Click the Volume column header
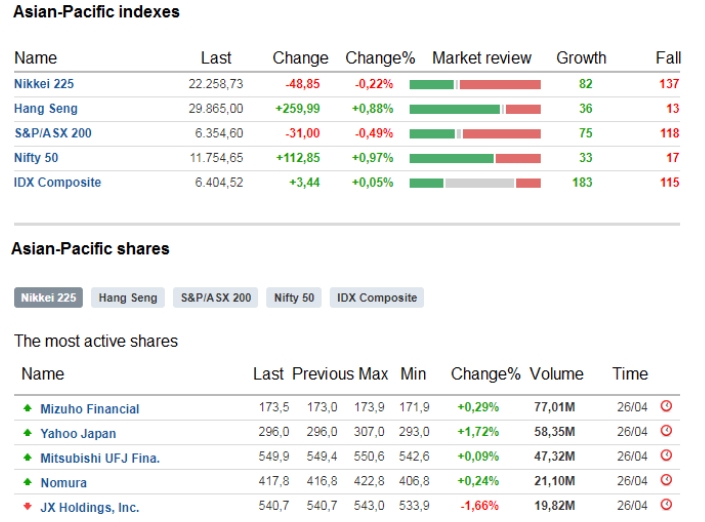Viewport: 705px width, 522px height. pyautogui.click(x=556, y=374)
